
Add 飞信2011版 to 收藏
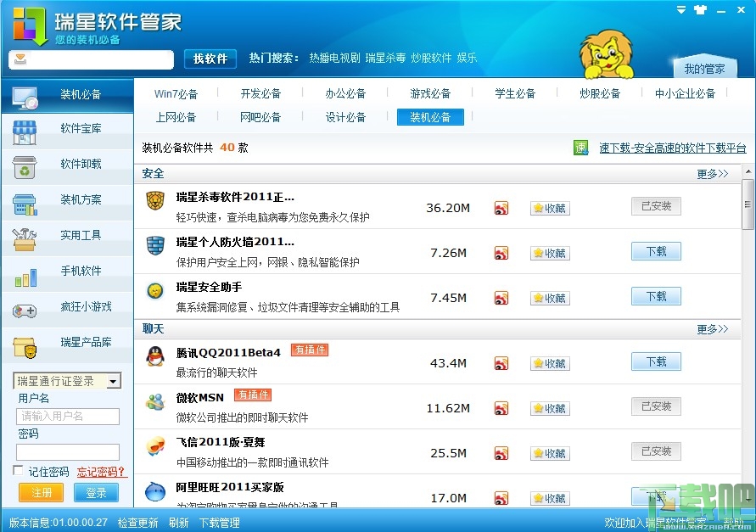[x=550, y=453]
